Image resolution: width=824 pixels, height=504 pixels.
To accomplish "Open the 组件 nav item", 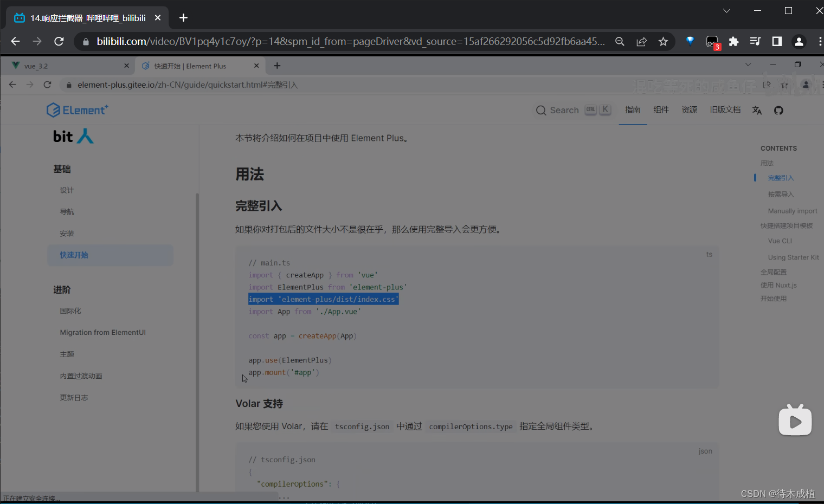I will tap(661, 110).
